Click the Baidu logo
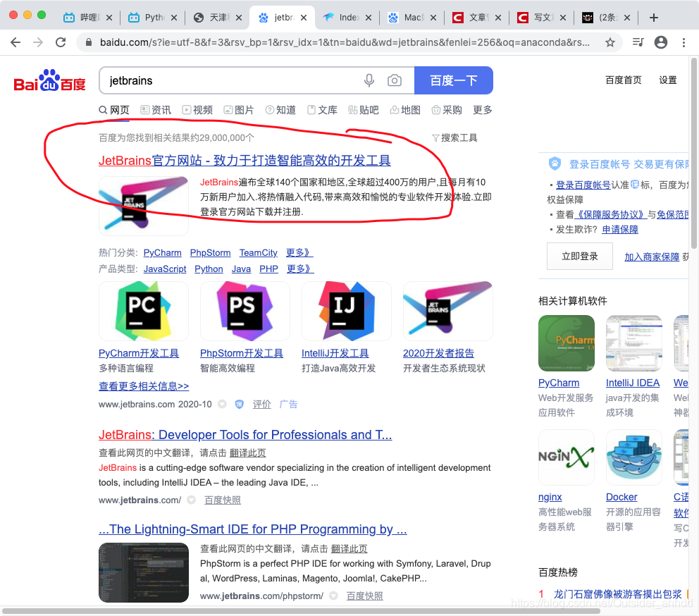 (x=49, y=81)
